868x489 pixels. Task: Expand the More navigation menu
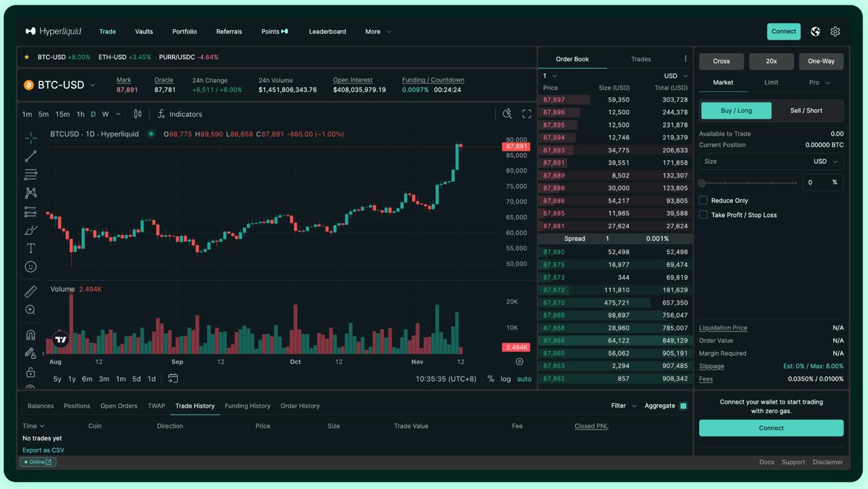click(378, 31)
